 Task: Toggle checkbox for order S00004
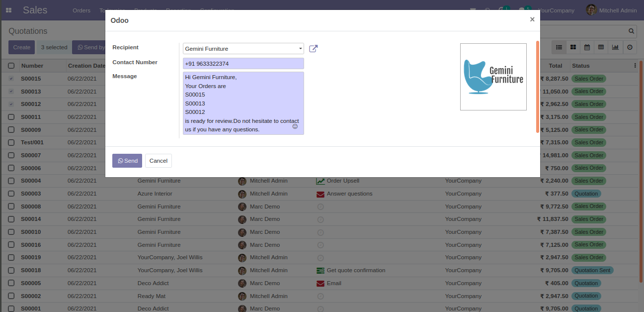point(11,181)
